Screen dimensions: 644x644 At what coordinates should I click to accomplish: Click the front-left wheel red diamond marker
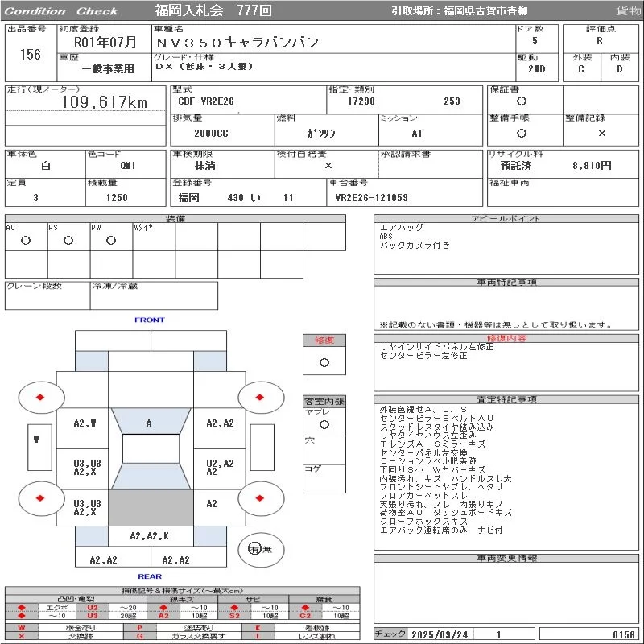tap(39, 397)
